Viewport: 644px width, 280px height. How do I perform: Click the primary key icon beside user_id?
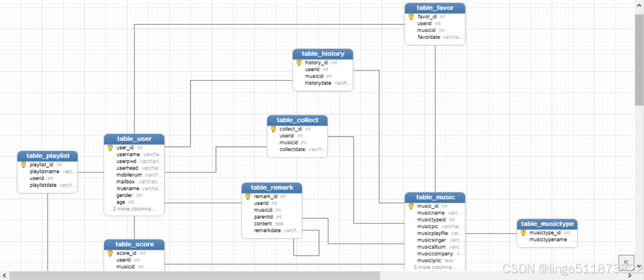(110, 148)
